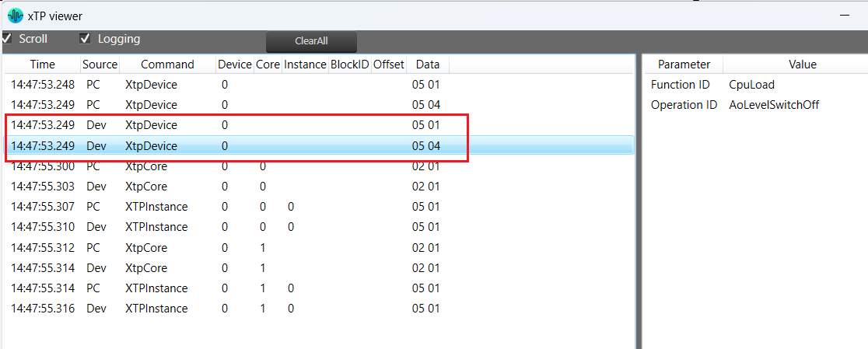Click the Operation ID AoLevelSwitchOff row
868x349 pixels.
(756, 104)
